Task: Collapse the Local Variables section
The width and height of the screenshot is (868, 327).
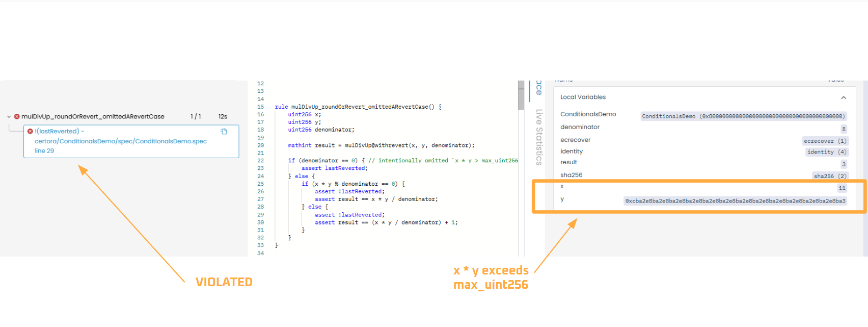Action: pos(843,97)
